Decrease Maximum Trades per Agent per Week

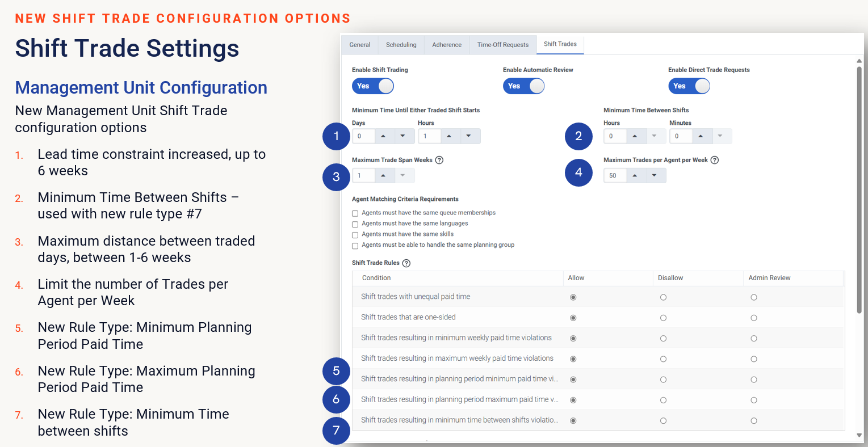tap(655, 176)
